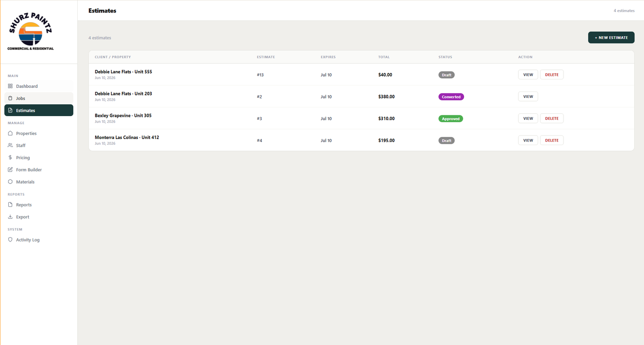
Task: Click the Reports document icon
Action: [x=10, y=205]
